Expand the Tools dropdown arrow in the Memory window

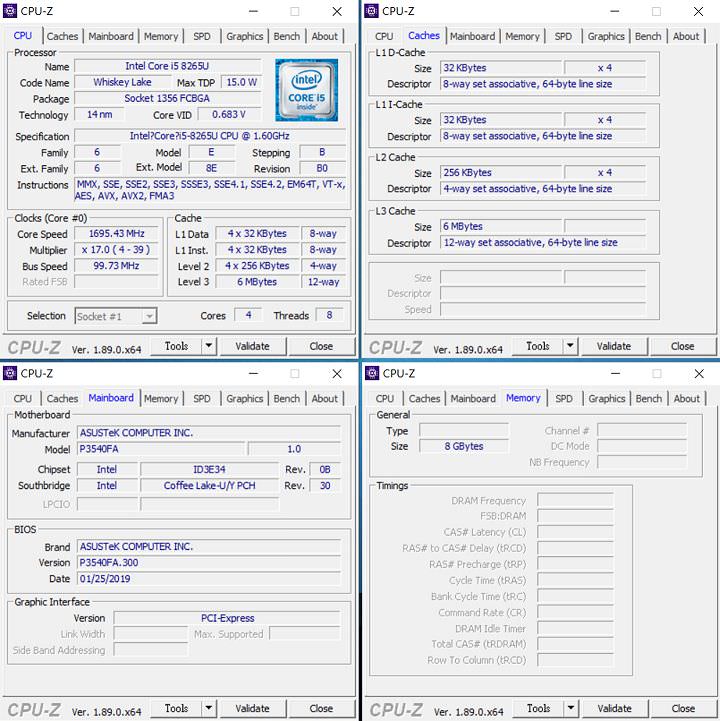(x=571, y=708)
